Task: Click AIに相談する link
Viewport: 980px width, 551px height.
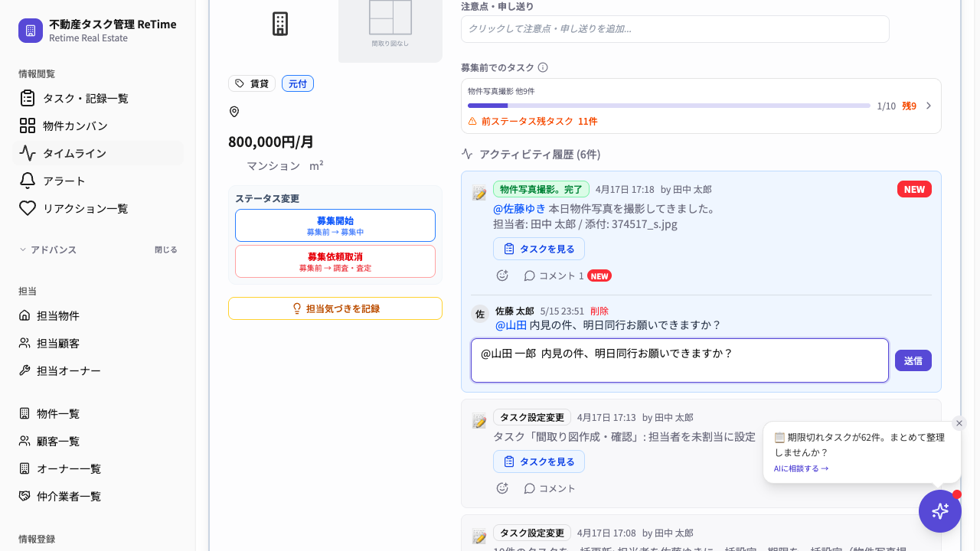Action: coord(801,468)
